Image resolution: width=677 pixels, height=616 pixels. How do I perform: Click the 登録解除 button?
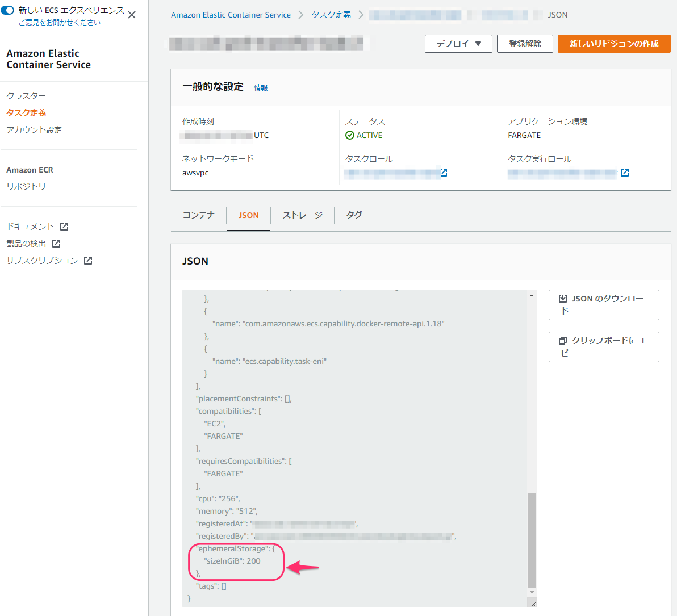point(525,44)
